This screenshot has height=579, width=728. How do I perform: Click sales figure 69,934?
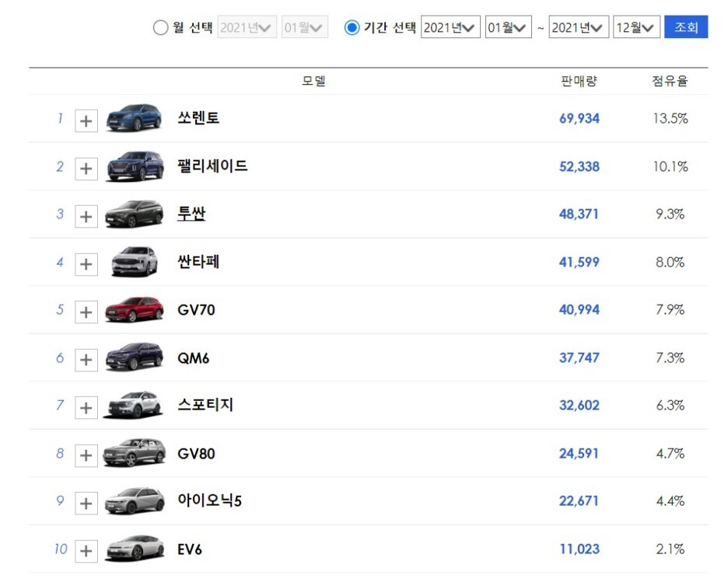pyautogui.click(x=579, y=118)
